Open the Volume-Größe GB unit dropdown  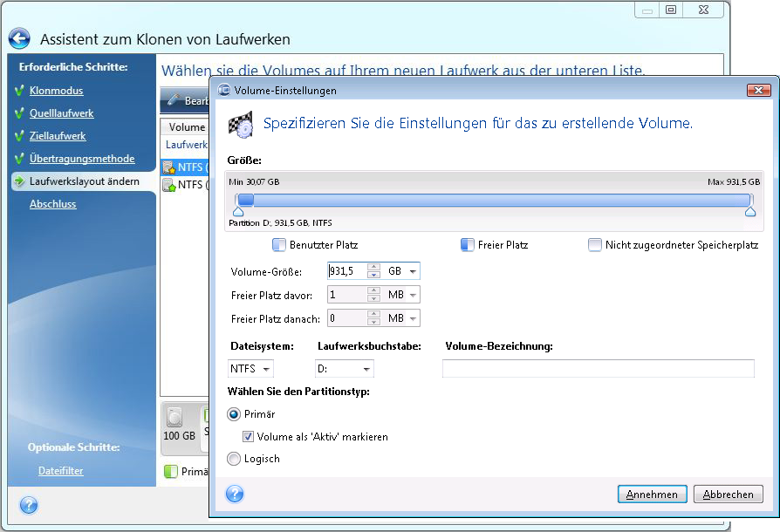[x=413, y=272]
